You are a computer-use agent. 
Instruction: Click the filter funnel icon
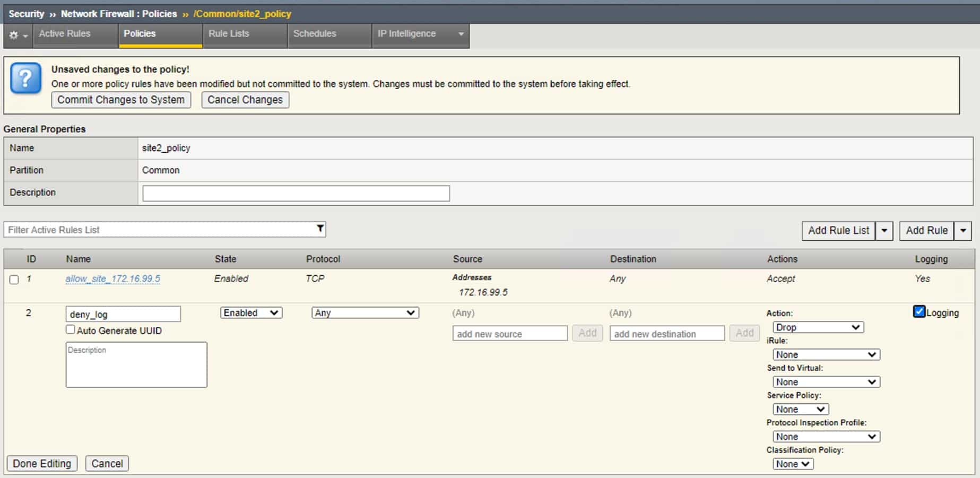click(x=319, y=229)
